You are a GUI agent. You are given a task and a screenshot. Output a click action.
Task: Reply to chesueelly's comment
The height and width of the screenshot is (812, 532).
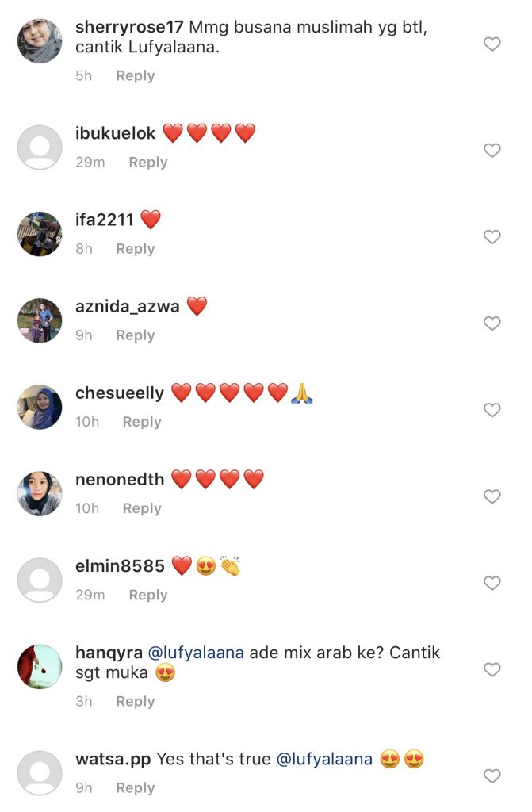[142, 422]
